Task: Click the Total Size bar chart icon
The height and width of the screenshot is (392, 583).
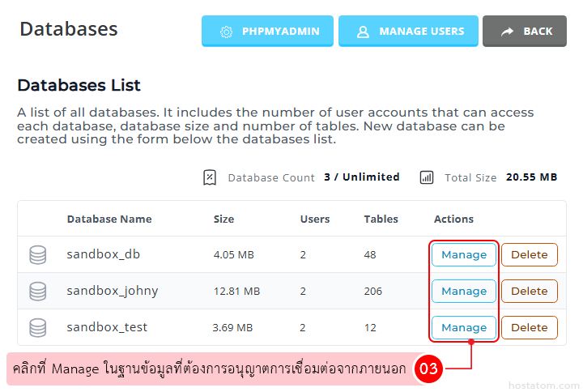Action: point(427,177)
